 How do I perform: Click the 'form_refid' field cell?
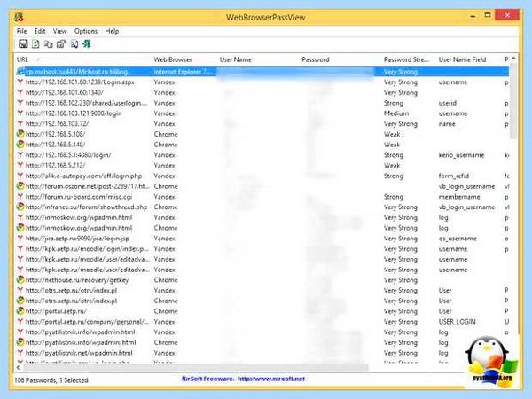coord(453,176)
